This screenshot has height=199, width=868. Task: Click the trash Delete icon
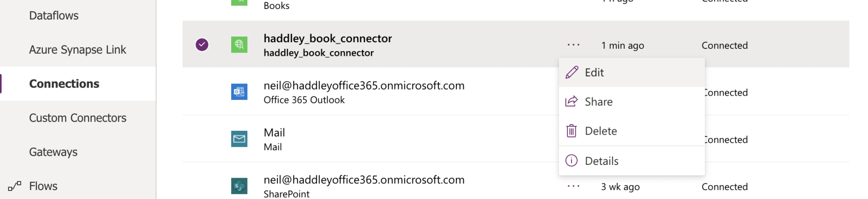pyautogui.click(x=572, y=131)
